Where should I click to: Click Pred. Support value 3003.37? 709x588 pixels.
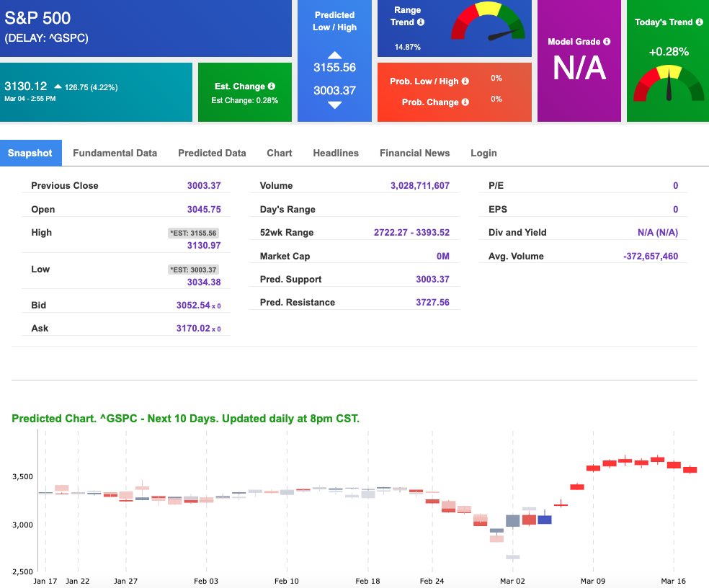click(x=433, y=280)
